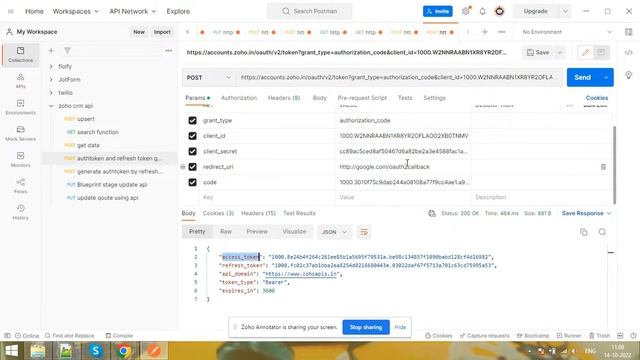Open the Test Results response tab
Viewport: 640px width, 360px height.
click(299, 213)
